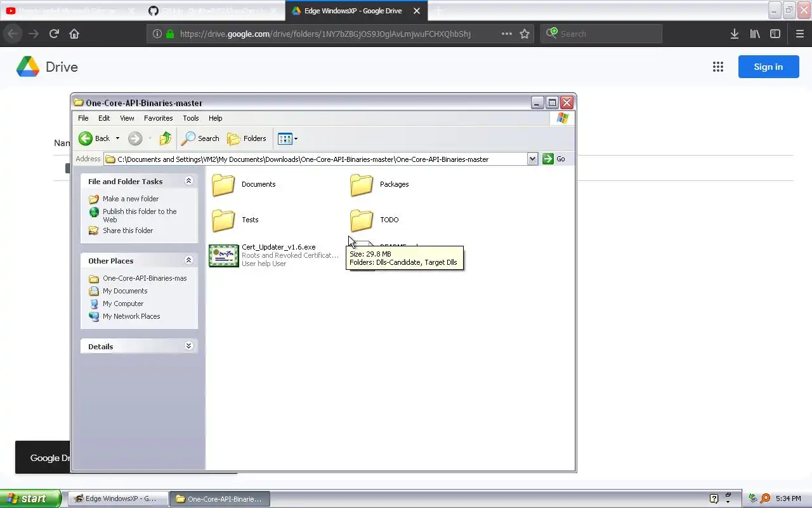Image resolution: width=812 pixels, height=508 pixels.
Task: Go up one folder level icon
Action: [166, 138]
